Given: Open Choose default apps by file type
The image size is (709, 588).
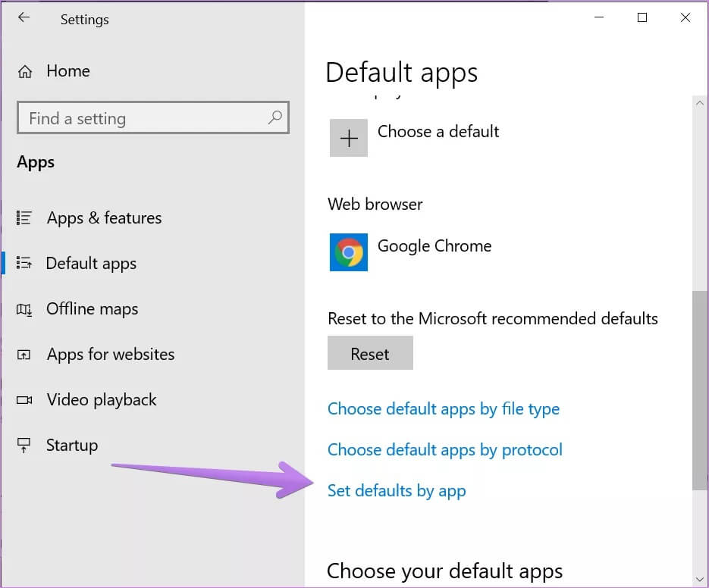Looking at the screenshot, I should (444, 409).
